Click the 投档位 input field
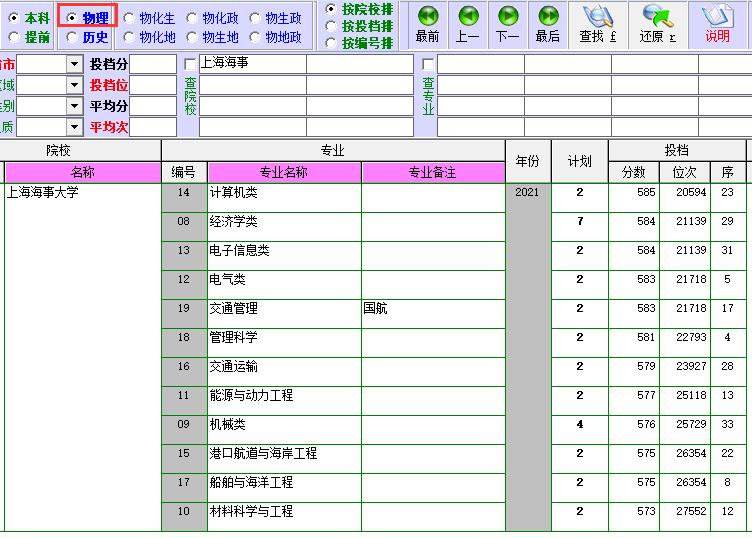Image resolution: width=752 pixels, height=538 pixels. [155, 85]
